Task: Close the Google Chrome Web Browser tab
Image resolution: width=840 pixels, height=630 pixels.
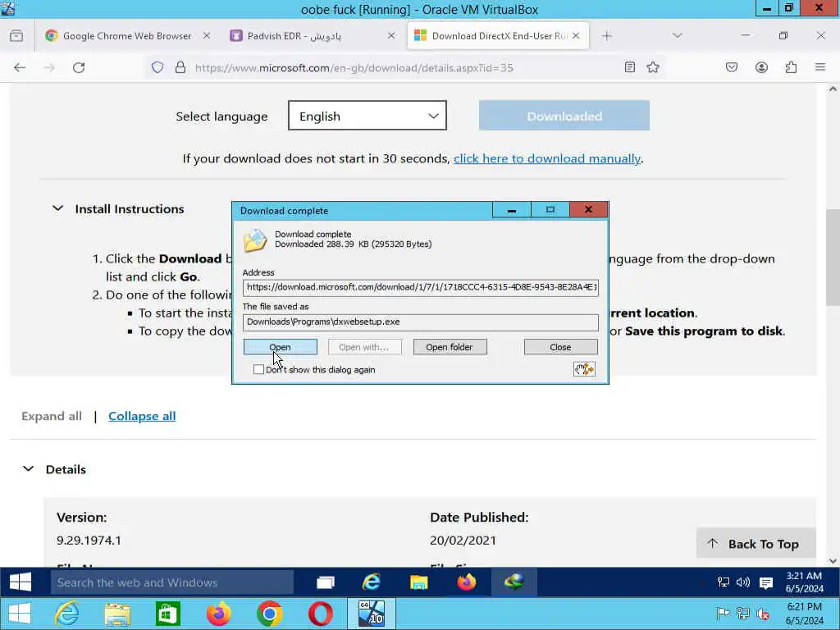Action: pos(206,35)
